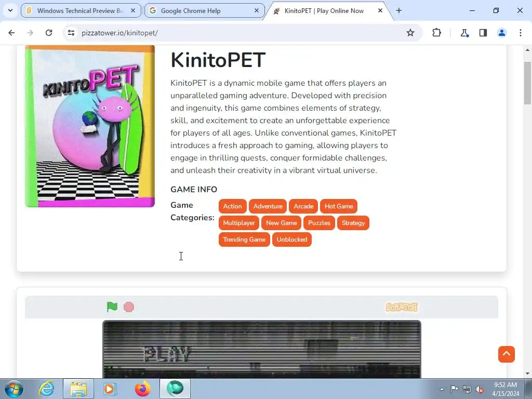The image size is (532, 399).
Task: Open Windows Media Player from taskbar
Action: 110,389
